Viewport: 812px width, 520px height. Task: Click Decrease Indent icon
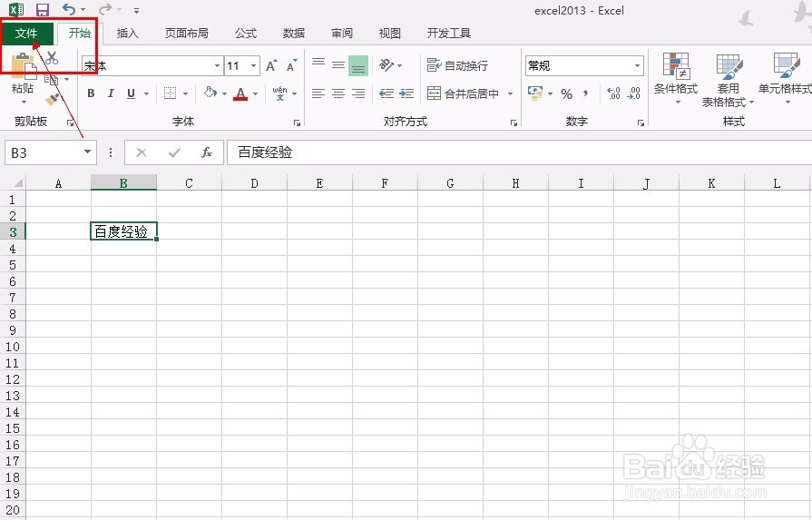[386, 93]
